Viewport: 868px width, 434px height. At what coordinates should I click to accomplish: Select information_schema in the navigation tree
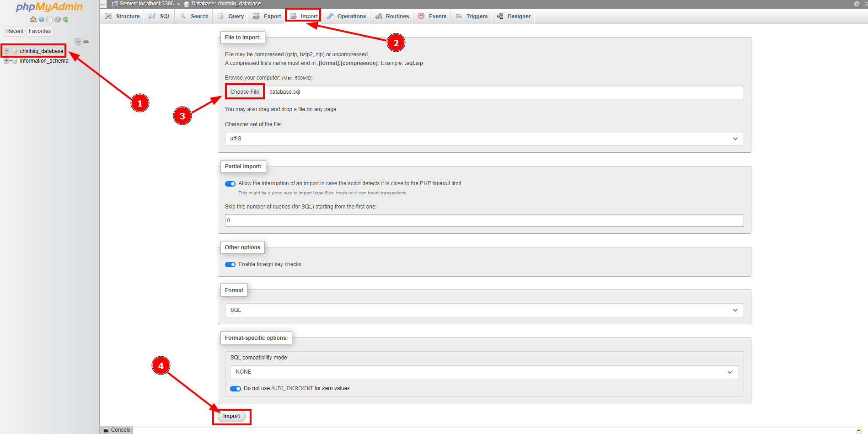pyautogui.click(x=44, y=61)
